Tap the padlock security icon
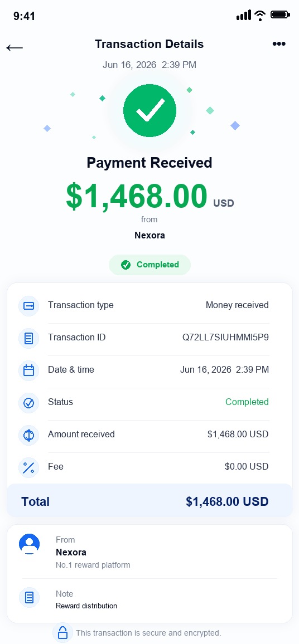 pyautogui.click(x=62, y=632)
